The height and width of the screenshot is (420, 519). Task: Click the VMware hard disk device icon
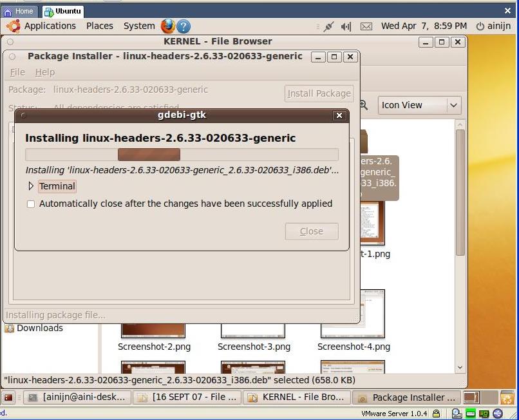coord(457,414)
